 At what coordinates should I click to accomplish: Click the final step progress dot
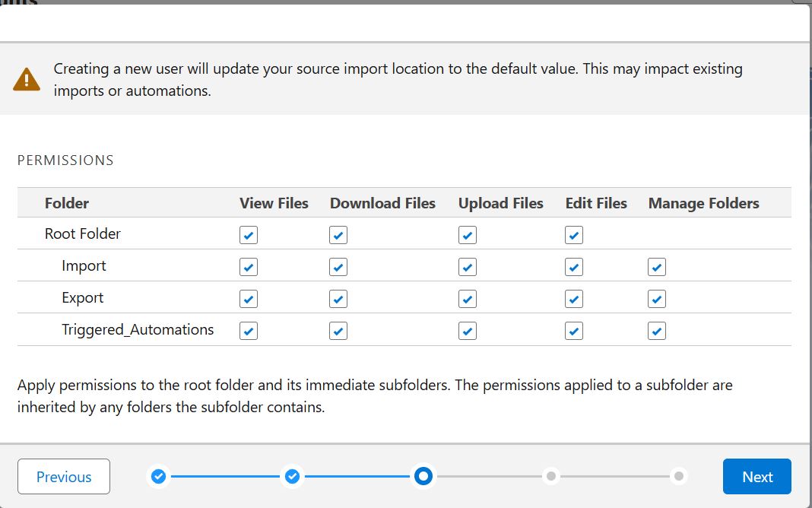coord(677,476)
